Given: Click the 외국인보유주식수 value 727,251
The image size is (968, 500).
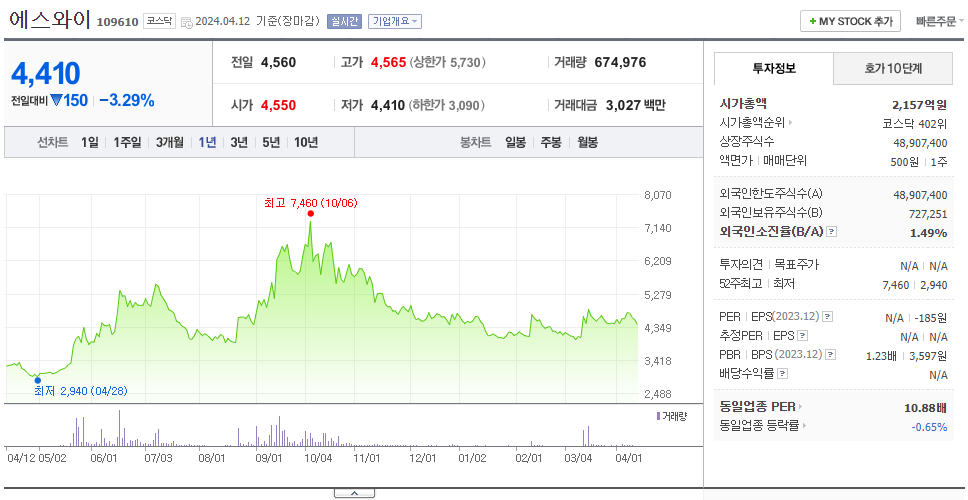Looking at the screenshot, I should [x=927, y=214].
